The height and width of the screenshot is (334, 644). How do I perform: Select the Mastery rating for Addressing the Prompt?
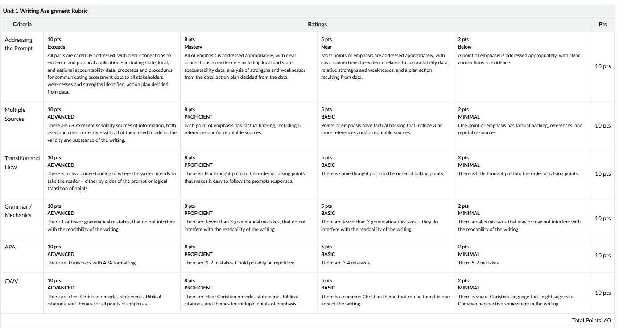tap(249, 67)
